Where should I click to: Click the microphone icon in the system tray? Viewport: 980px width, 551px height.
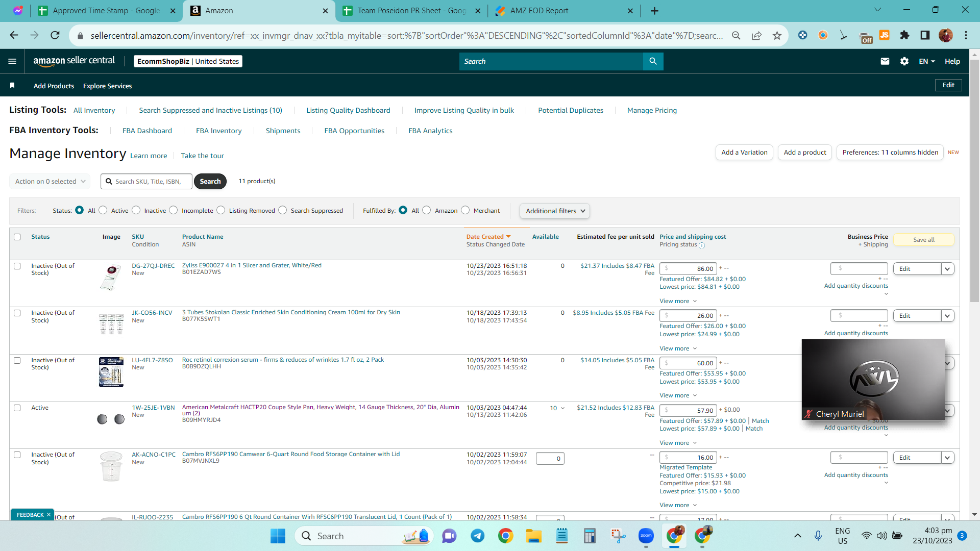coord(818,536)
